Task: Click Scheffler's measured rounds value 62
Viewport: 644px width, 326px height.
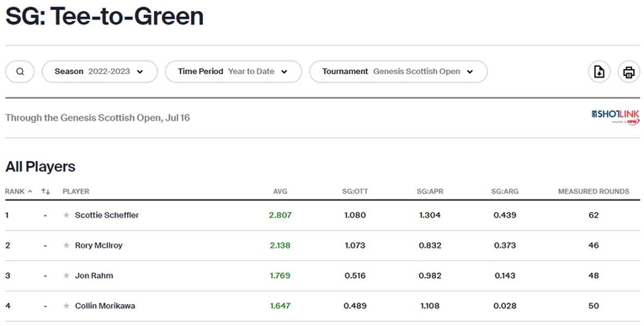Action: pos(593,215)
